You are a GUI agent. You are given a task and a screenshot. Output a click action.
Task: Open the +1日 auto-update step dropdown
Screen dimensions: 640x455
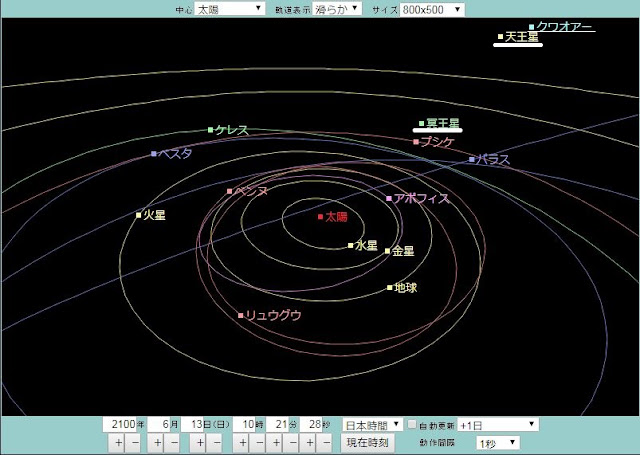(x=498, y=425)
